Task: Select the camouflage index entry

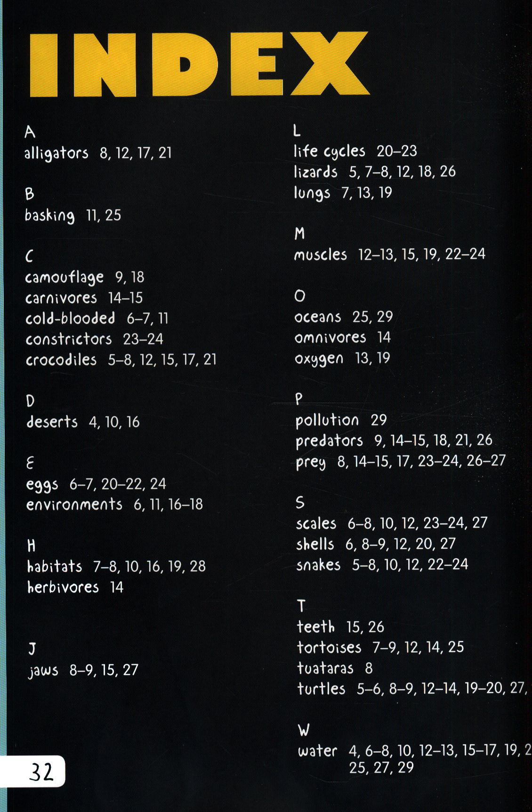Action: (85, 278)
